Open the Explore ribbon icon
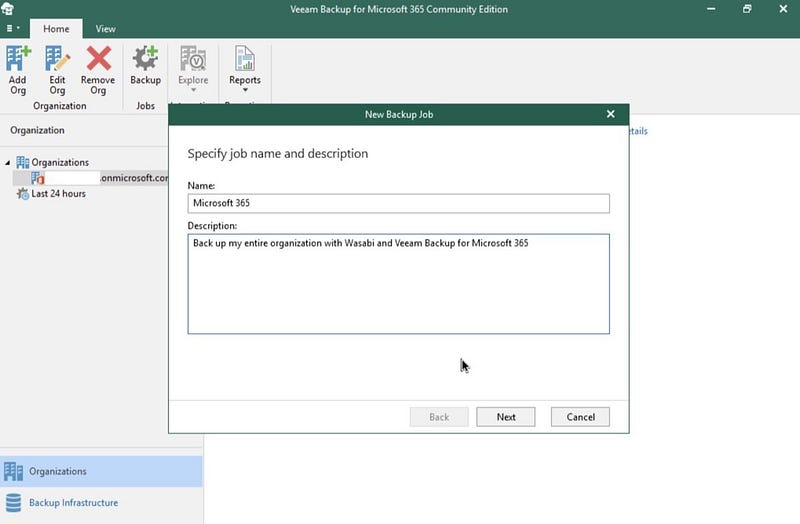Image resolution: width=800 pixels, height=524 pixels. pos(193,58)
